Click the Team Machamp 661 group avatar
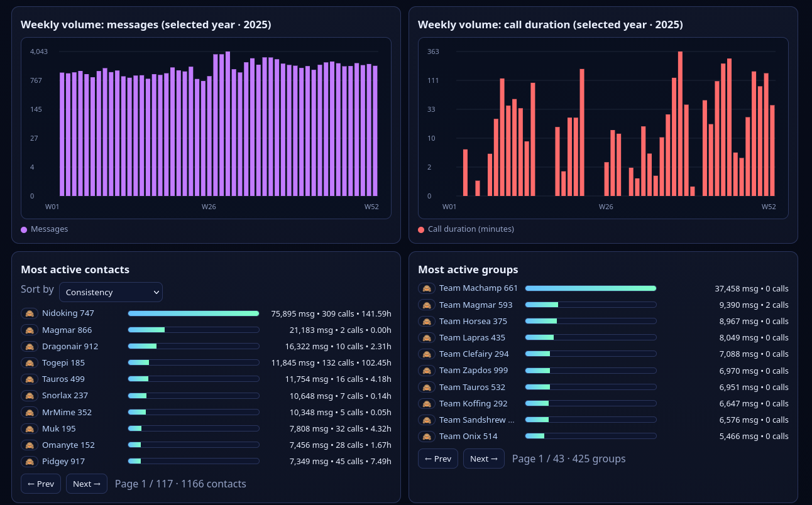 [x=426, y=288]
